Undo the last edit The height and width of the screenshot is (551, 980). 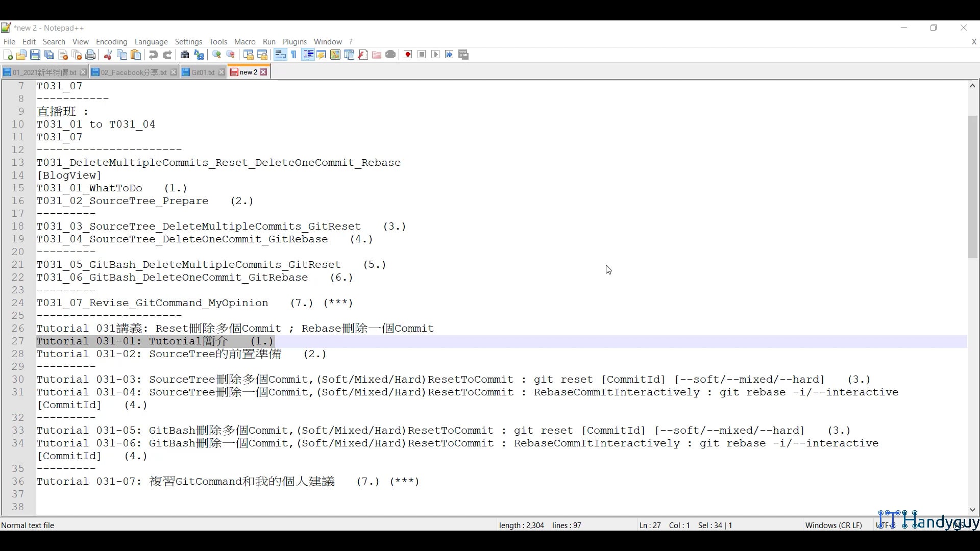click(x=153, y=55)
